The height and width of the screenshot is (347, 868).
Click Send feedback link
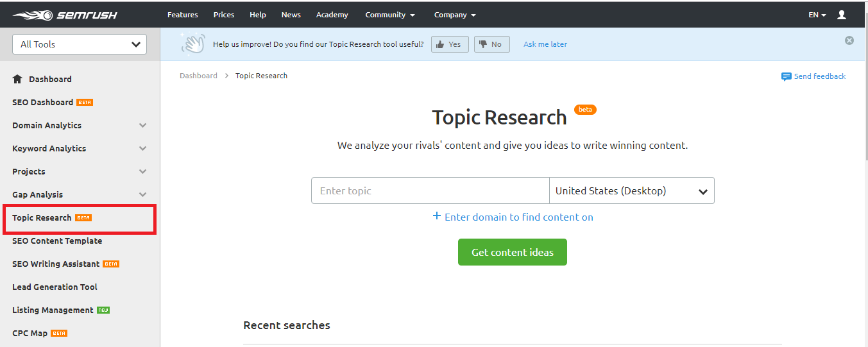pyautogui.click(x=820, y=76)
